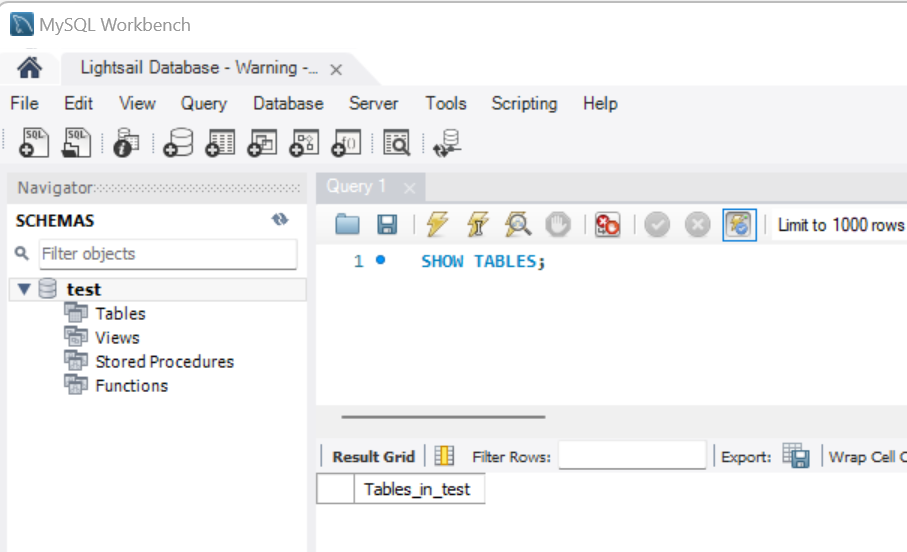The image size is (907, 552).
Task: Open the Tools menu
Action: tap(445, 104)
